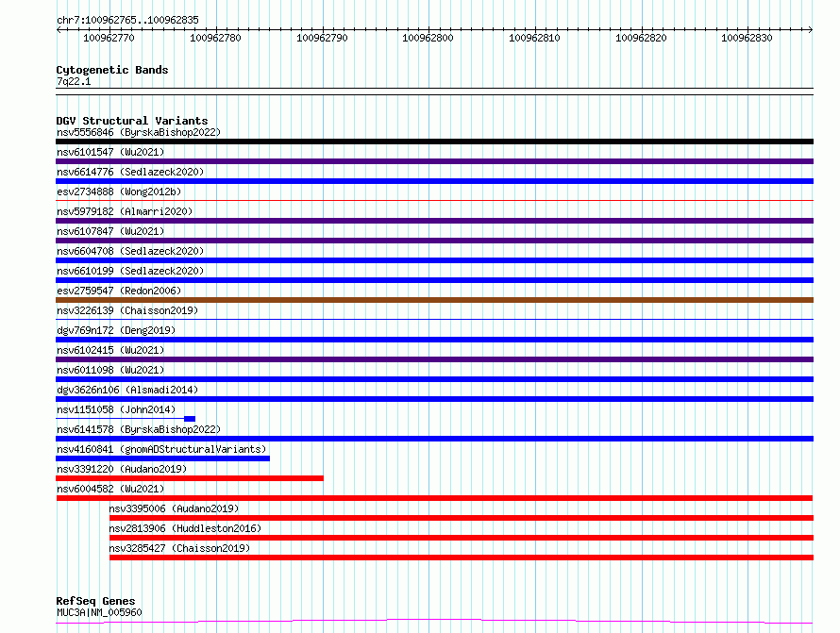Open nsv1151058 (John2014) label
This screenshot has height=633, width=840.
tap(116, 409)
